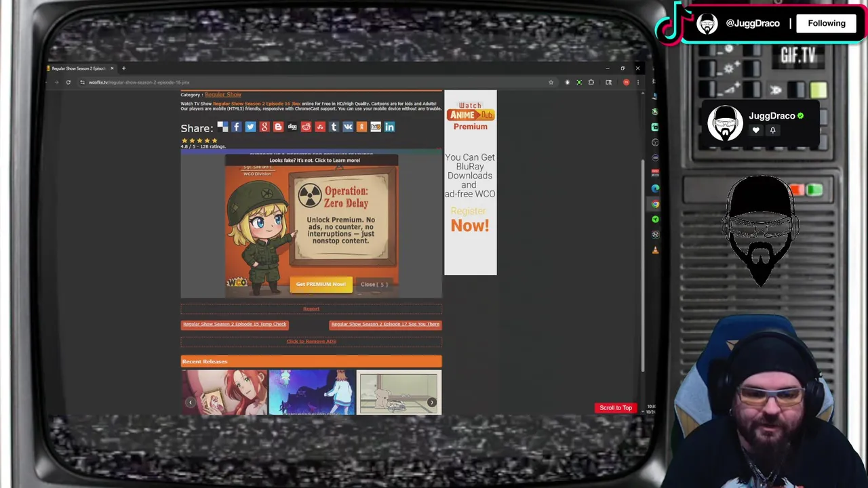Share via the Reddit icon

pyautogui.click(x=306, y=127)
